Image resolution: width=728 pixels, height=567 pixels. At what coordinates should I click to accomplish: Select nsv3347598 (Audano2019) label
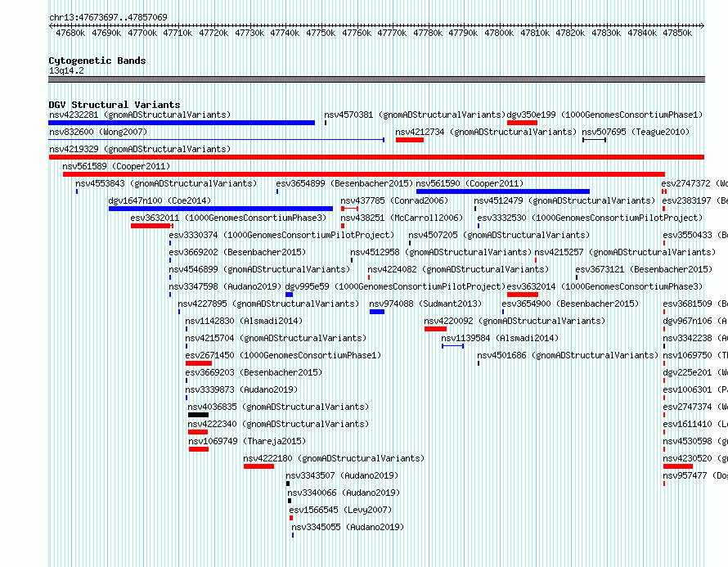225,286
